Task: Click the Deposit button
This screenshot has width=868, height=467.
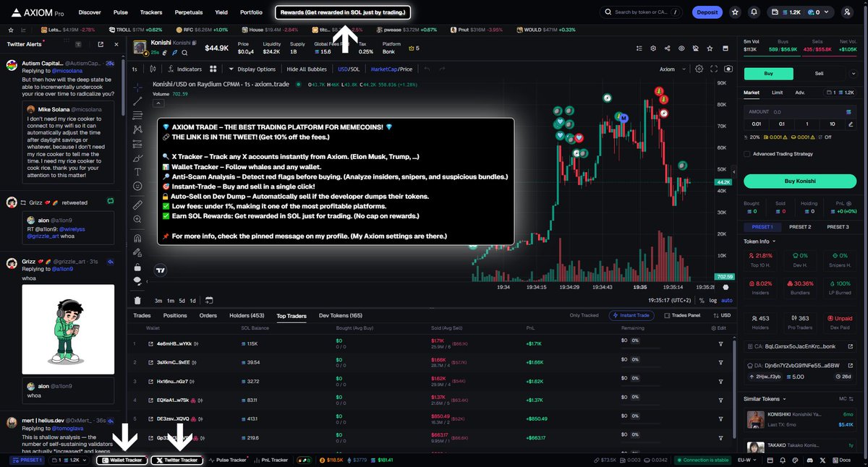Action: point(707,12)
